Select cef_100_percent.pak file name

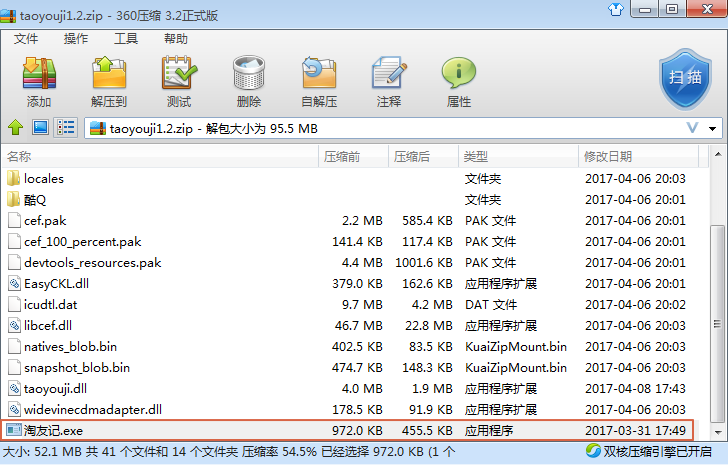[x=83, y=241]
